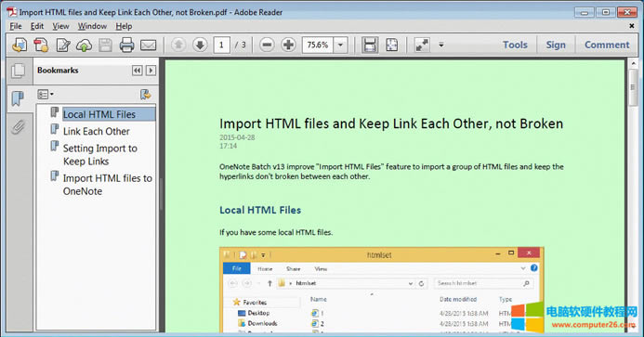644x337 pixels.
Task: Zoom out with the minus icon
Action: pos(267,45)
